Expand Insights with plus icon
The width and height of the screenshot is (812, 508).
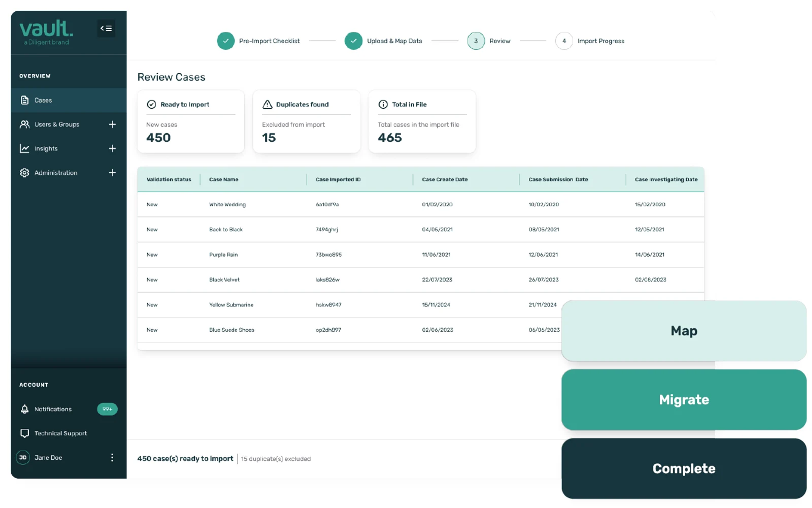tap(112, 149)
